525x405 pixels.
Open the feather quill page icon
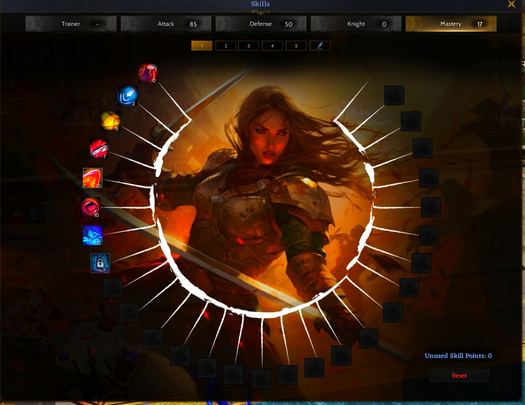point(320,46)
